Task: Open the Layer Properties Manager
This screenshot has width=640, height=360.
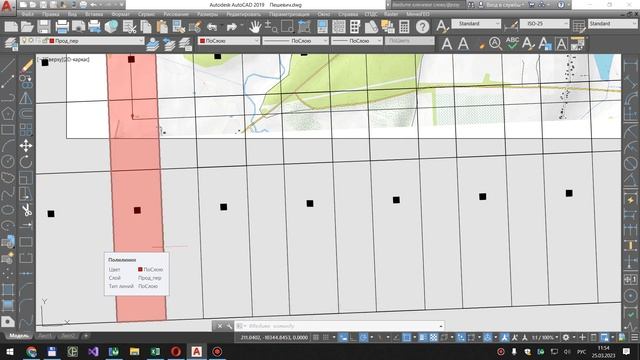Action: (x=11, y=43)
